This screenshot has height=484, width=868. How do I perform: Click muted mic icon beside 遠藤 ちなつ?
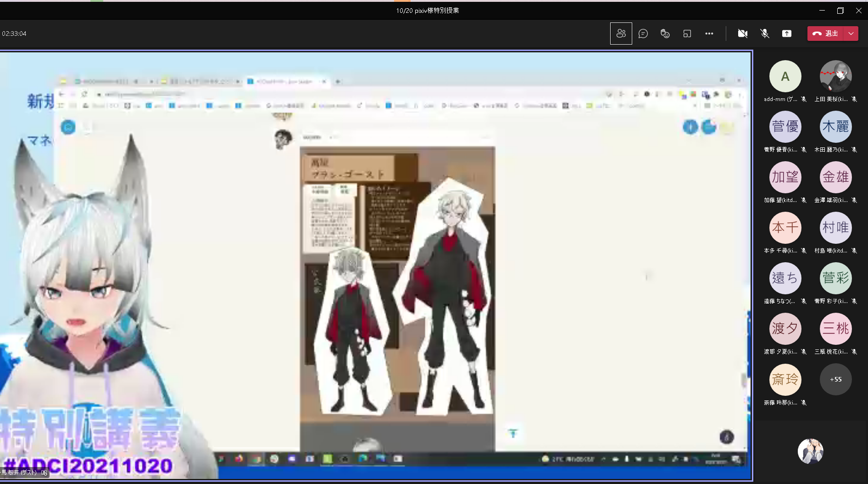[x=804, y=301]
